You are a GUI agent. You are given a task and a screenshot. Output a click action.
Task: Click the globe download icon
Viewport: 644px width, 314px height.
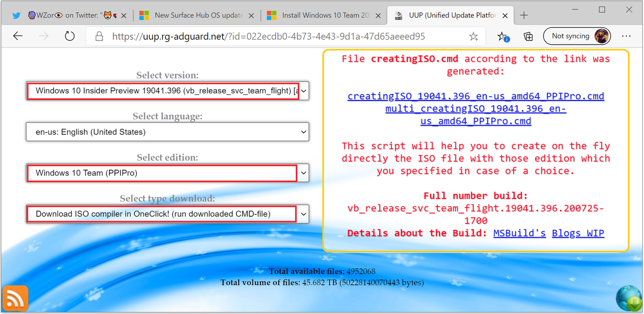[628, 298]
